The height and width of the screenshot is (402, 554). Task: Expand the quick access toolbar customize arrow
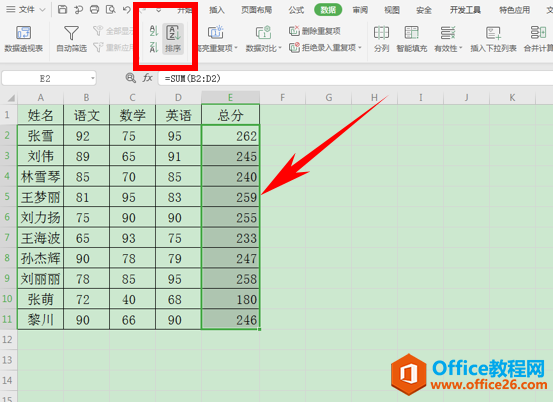click(159, 10)
